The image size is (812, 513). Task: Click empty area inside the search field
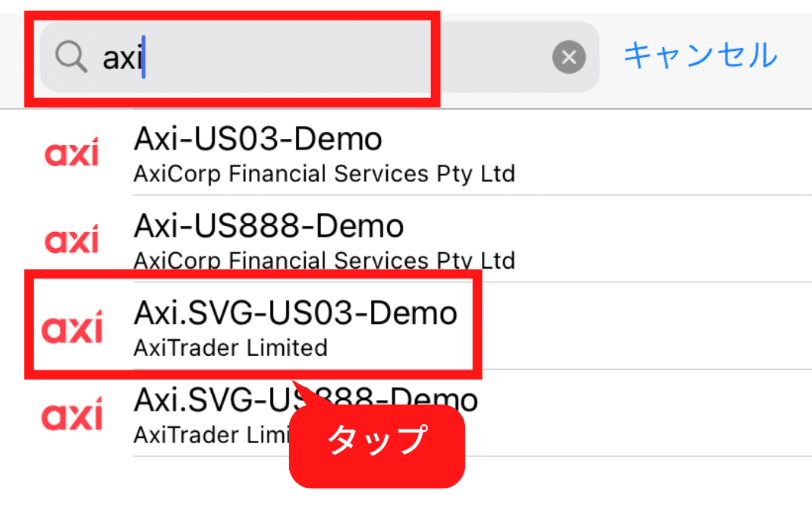[x=341, y=57]
